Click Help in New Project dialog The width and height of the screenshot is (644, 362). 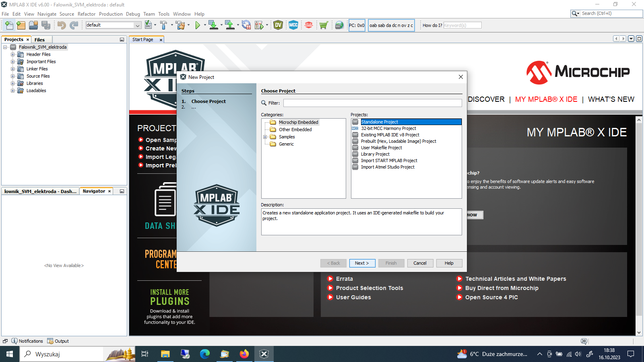449,263
